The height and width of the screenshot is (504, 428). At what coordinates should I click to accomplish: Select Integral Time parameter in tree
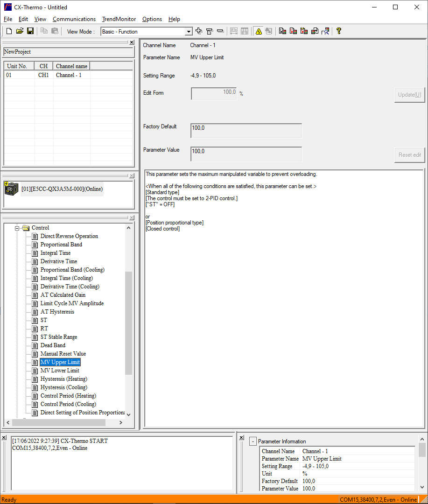tap(56, 253)
